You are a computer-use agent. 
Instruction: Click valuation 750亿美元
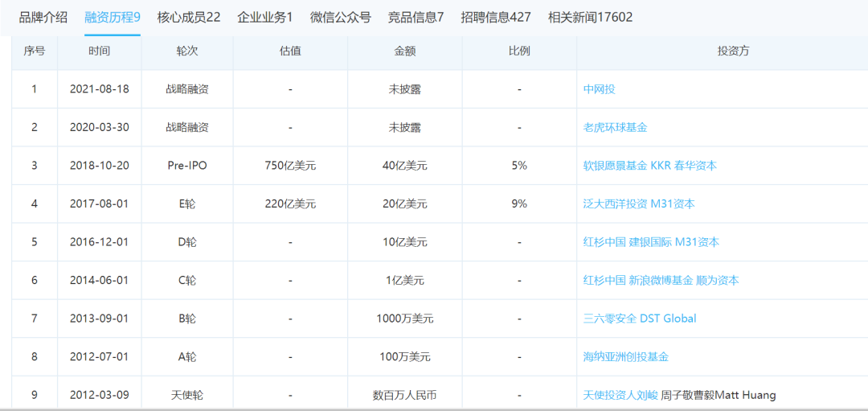point(291,166)
